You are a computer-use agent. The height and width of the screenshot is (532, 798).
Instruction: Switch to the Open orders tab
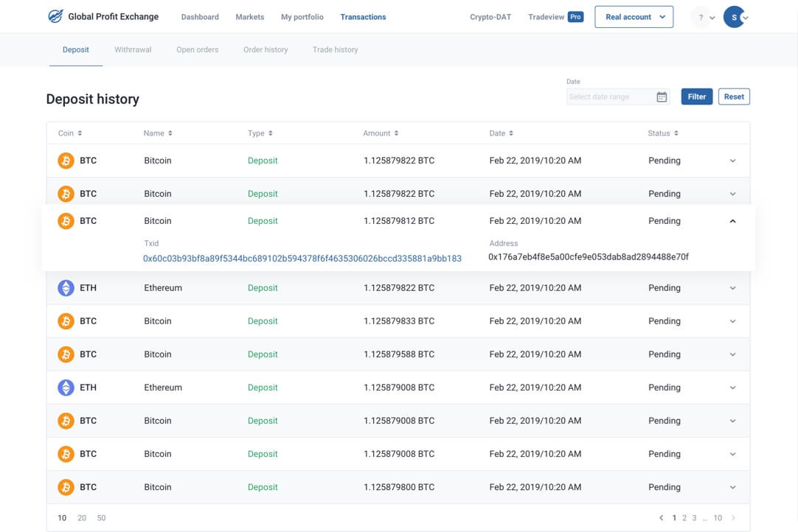tap(198, 49)
